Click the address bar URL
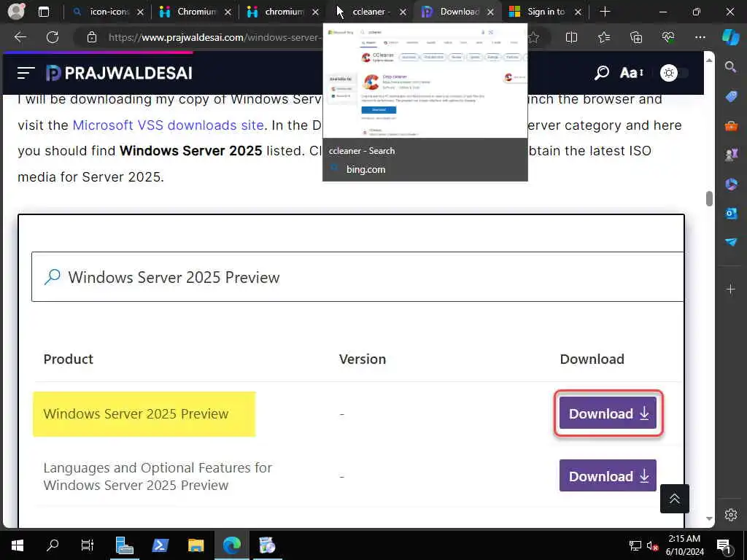The image size is (747, 560). [214, 37]
